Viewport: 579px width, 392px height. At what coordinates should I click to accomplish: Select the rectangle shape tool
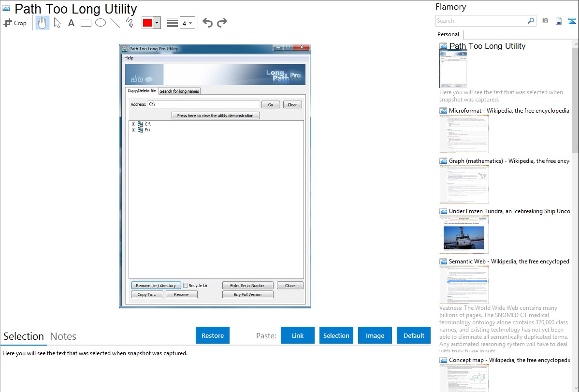86,23
